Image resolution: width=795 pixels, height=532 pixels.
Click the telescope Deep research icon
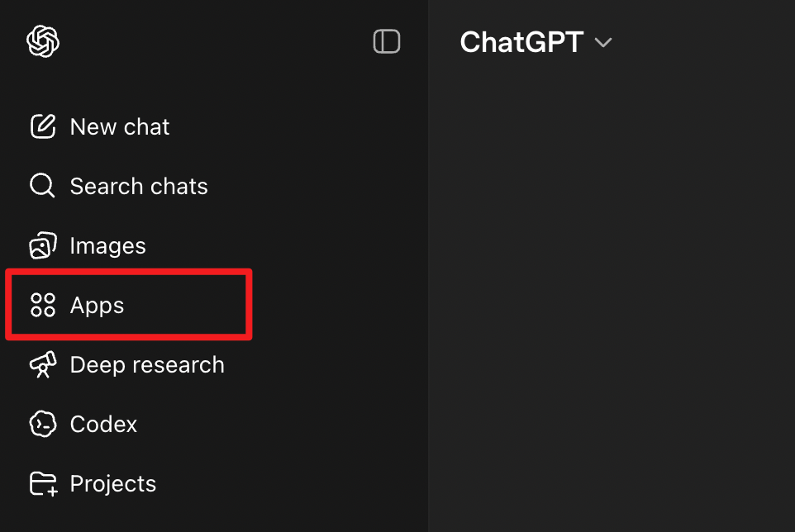43,364
